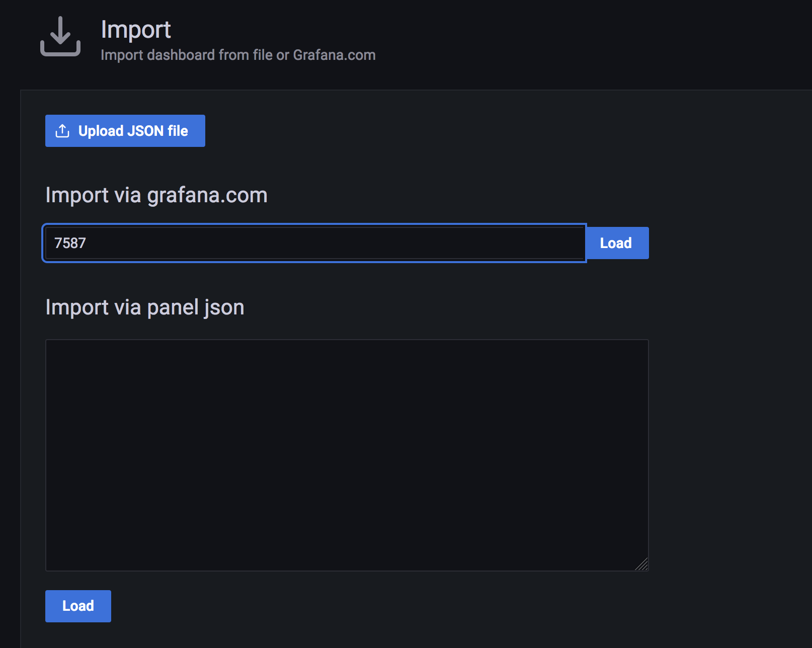Image resolution: width=812 pixels, height=648 pixels.
Task: Submit the grafana.com ID with its Load button
Action: pos(616,243)
